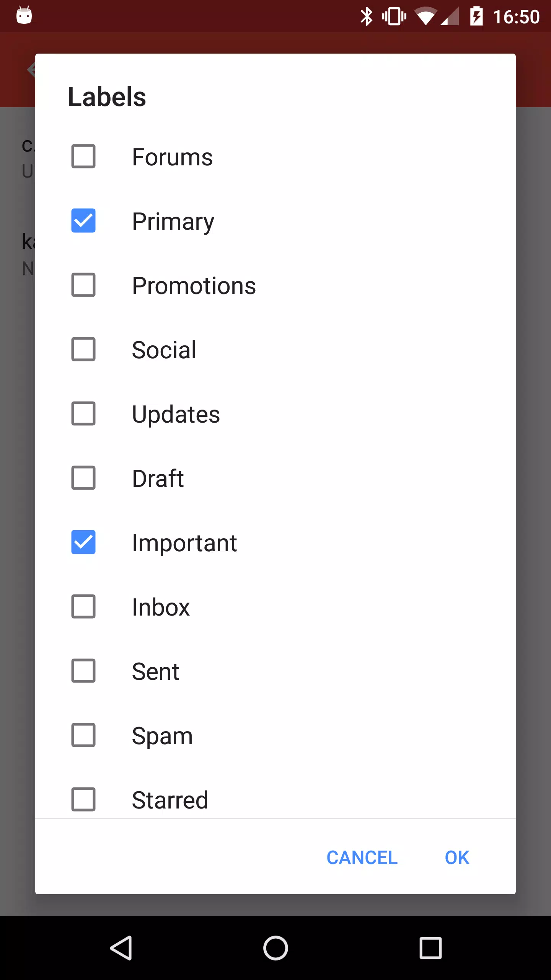Confirm labels with the OK button
Screen dimensions: 551x980
click(457, 857)
